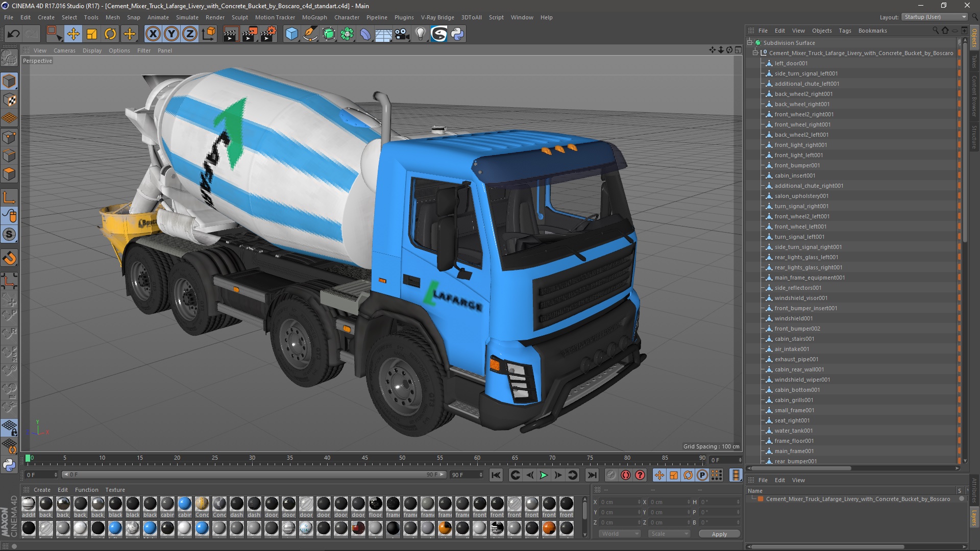Toggle rotation keyframe recording
This screenshot has height=551, width=980.
[x=688, y=475]
